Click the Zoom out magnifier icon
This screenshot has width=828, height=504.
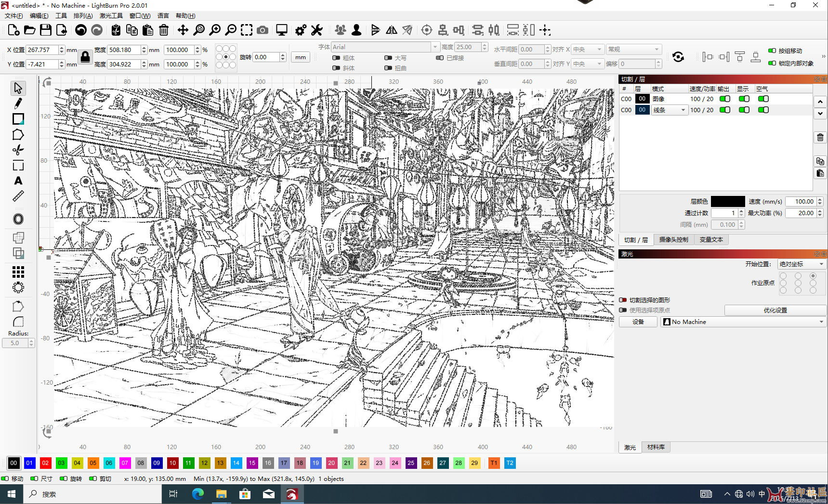click(x=231, y=30)
